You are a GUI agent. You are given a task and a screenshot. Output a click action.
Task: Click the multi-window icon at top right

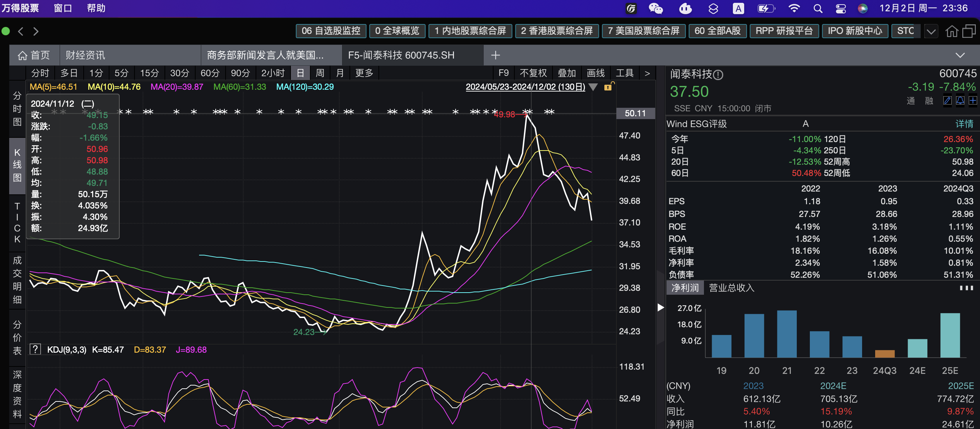point(969,31)
